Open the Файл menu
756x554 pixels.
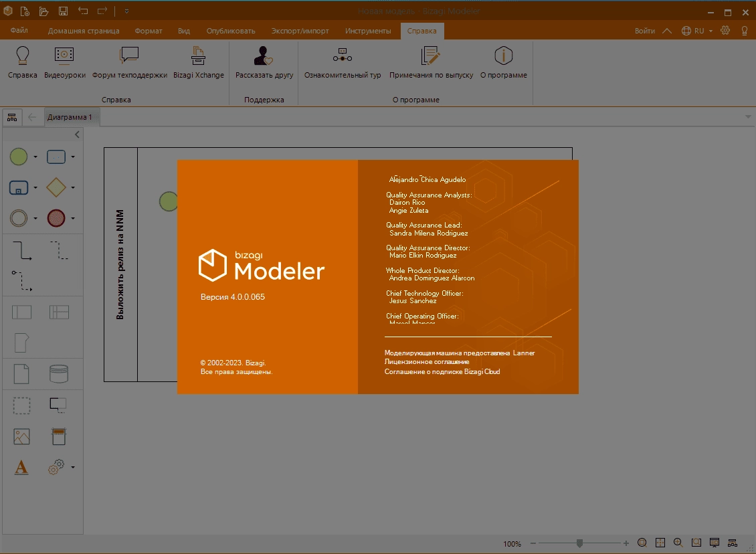(19, 30)
